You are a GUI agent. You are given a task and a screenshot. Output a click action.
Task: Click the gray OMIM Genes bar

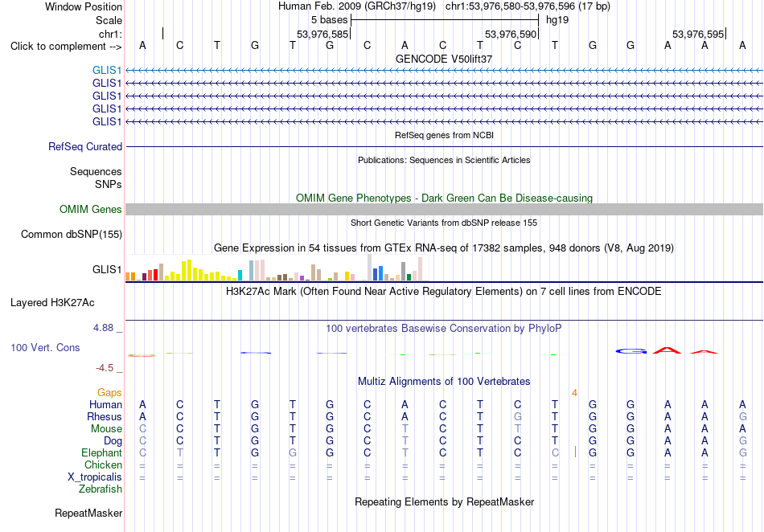[x=444, y=209]
